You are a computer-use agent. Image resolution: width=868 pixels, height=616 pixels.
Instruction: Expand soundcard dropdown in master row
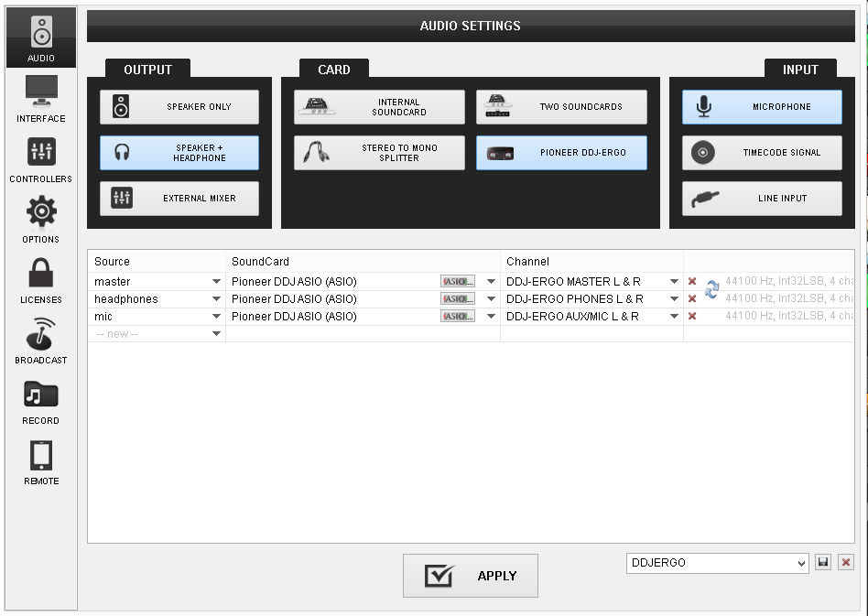(x=491, y=282)
